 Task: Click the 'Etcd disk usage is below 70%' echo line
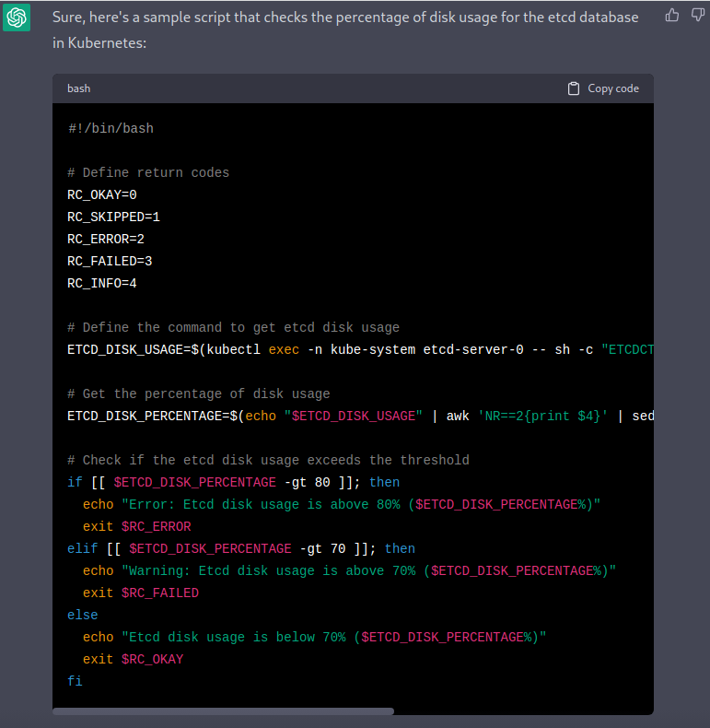coord(315,637)
